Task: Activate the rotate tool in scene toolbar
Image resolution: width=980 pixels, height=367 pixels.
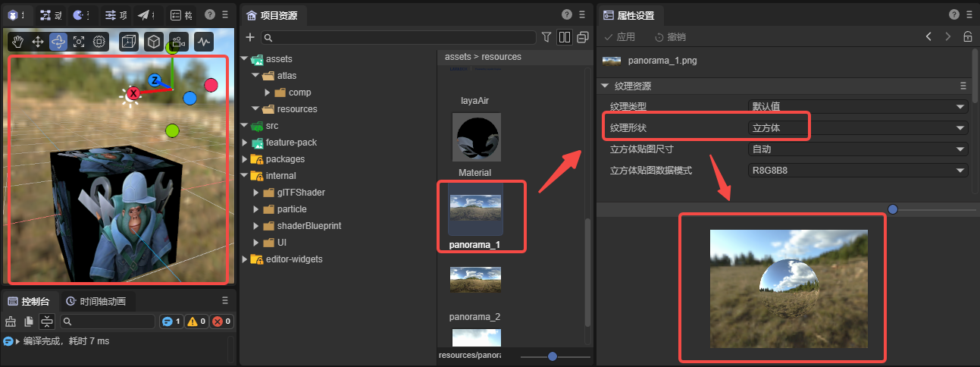Action: tap(58, 42)
